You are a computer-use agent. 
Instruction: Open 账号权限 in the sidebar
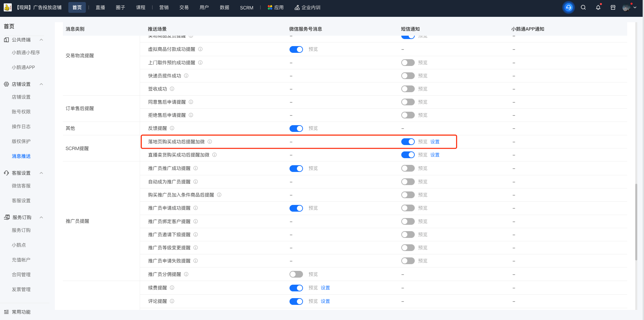pyautogui.click(x=21, y=112)
